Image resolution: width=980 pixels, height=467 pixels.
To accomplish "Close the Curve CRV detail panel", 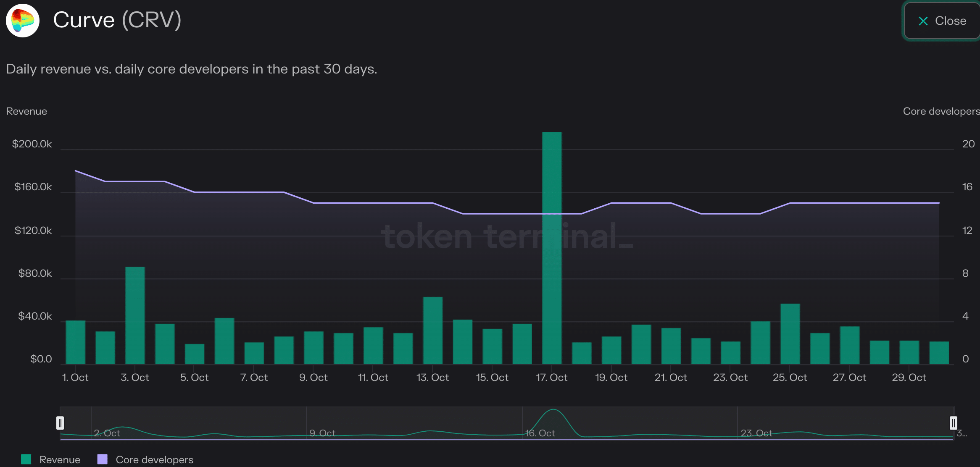I will click(940, 21).
